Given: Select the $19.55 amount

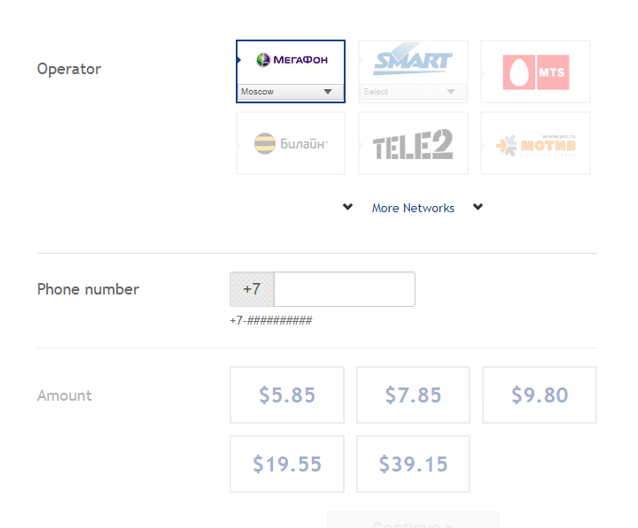Looking at the screenshot, I should pos(287,464).
